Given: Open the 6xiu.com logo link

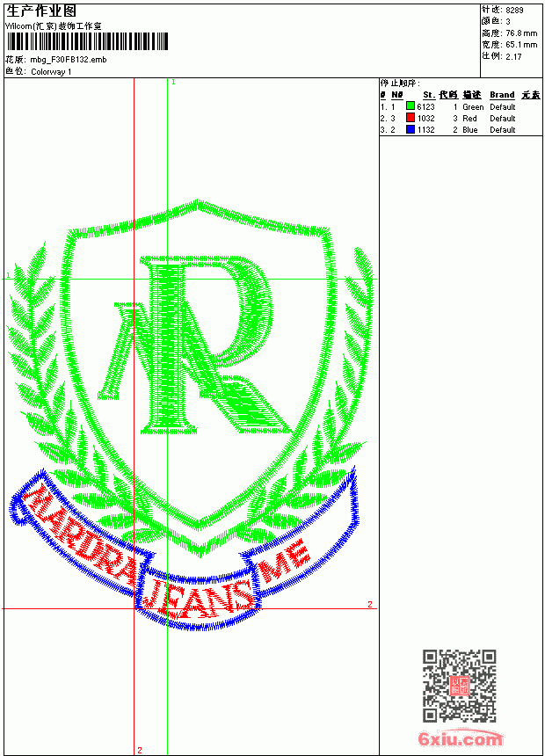Looking at the screenshot, I should [x=460, y=738].
